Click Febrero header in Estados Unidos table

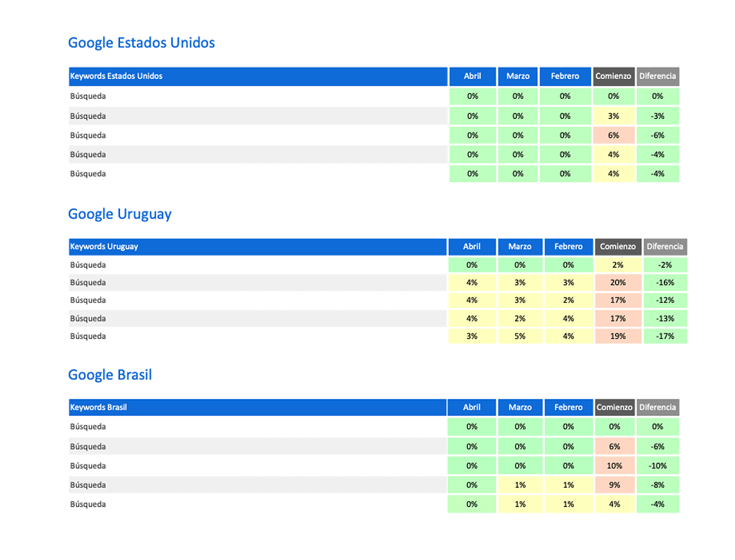point(565,77)
